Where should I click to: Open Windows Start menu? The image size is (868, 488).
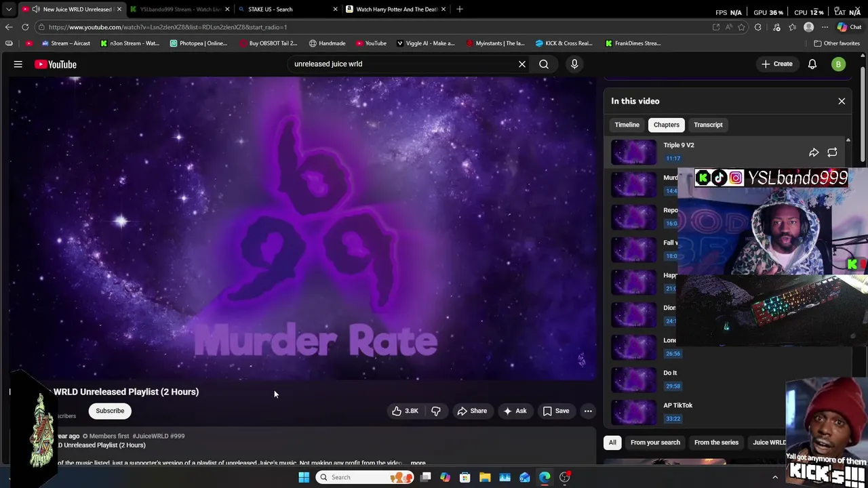click(x=304, y=477)
